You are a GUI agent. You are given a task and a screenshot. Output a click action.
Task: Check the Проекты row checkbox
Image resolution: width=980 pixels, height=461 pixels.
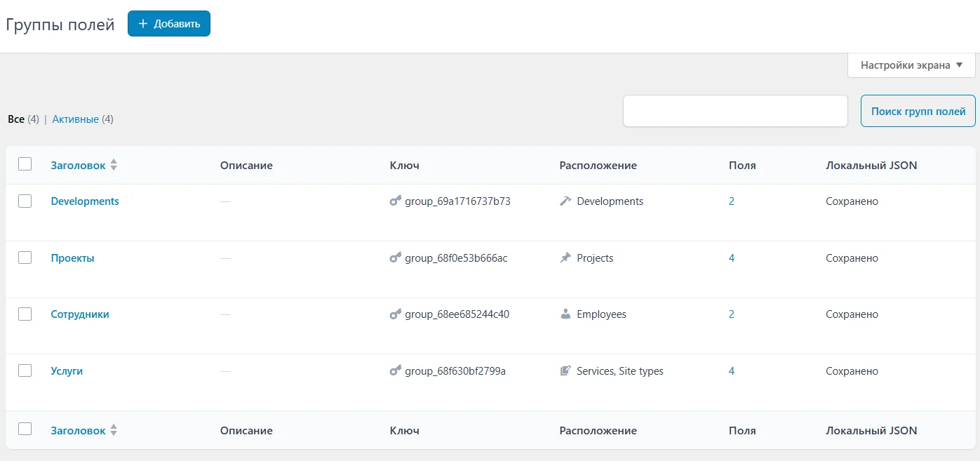tap(25, 258)
